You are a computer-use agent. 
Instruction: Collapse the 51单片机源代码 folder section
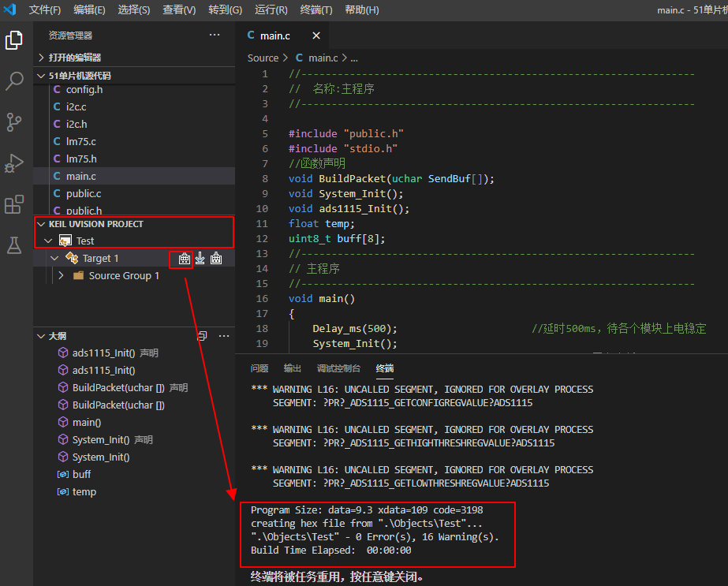[41, 76]
